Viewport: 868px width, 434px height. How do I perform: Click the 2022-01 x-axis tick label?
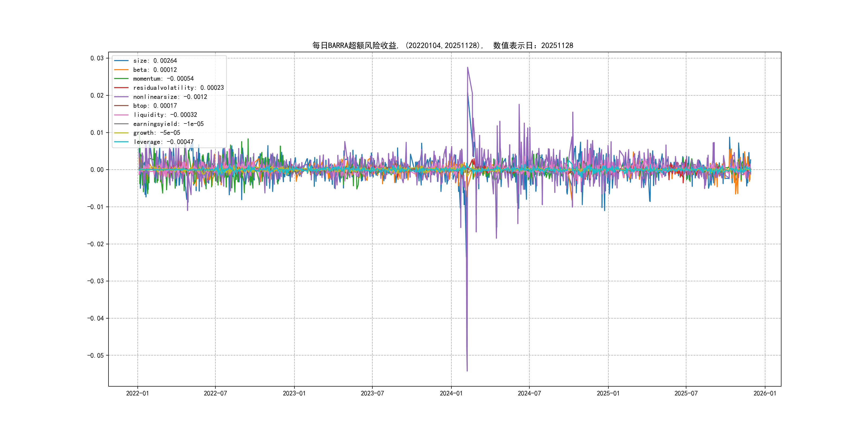point(137,393)
